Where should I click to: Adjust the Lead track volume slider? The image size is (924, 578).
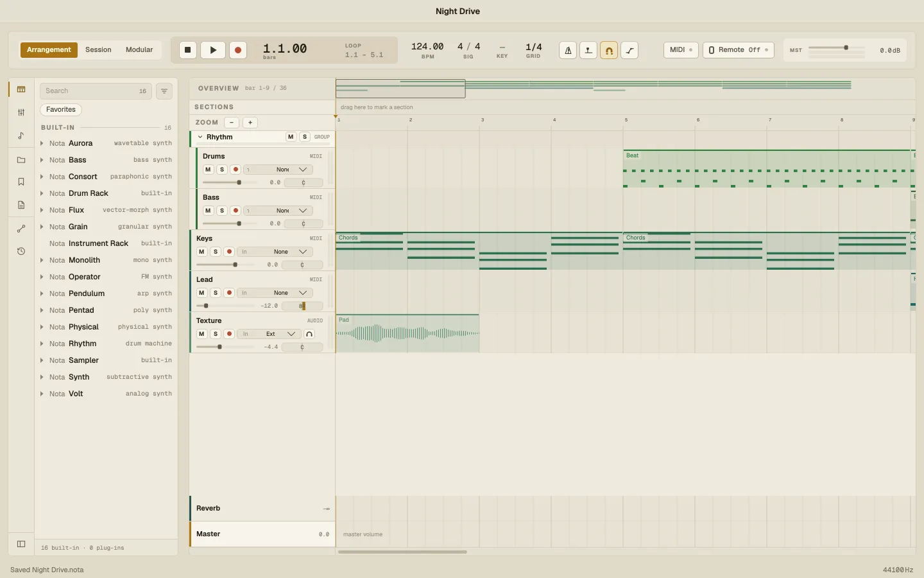225,306
